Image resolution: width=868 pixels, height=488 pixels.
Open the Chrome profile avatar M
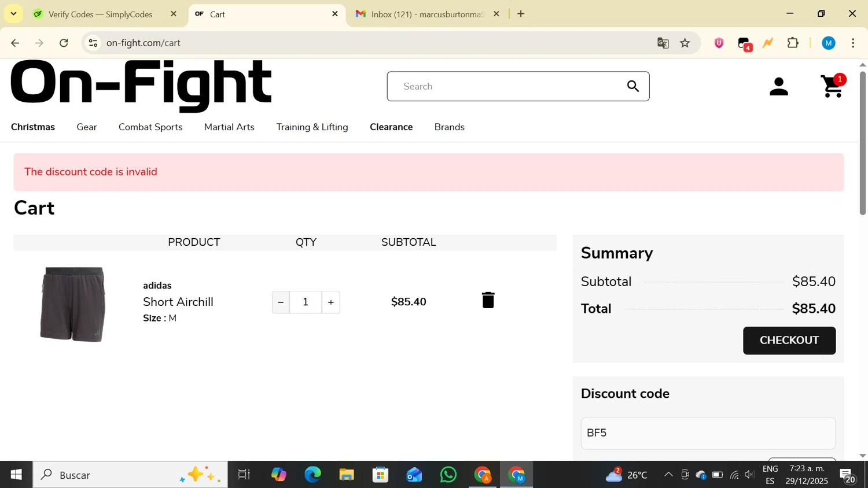pos(829,43)
